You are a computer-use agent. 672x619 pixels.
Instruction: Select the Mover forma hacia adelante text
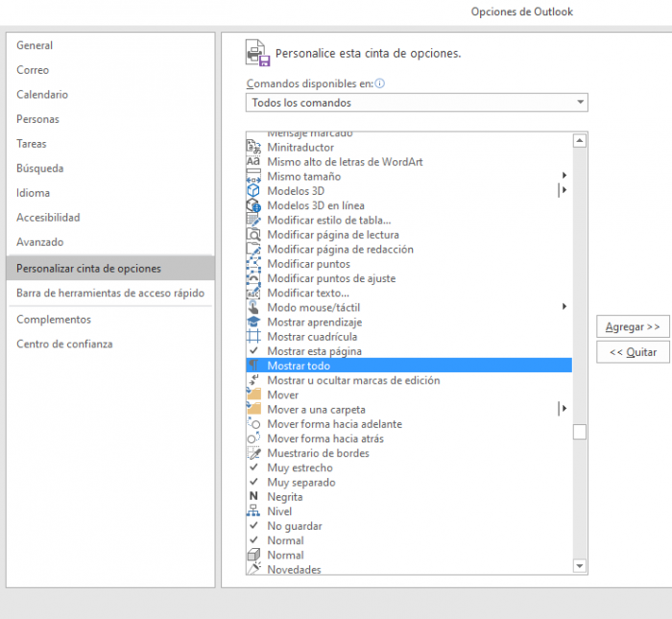pos(335,424)
